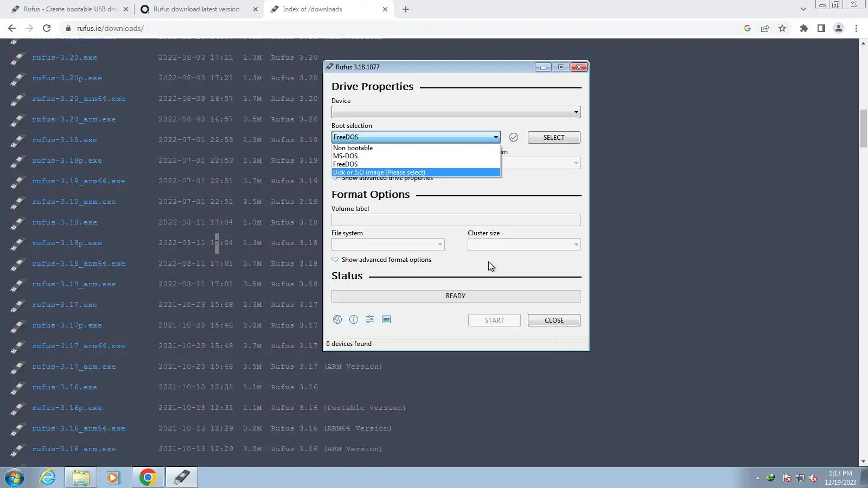Click the file icon beside rufus-3.20.exe
868x488 pixels.
pyautogui.click(x=18, y=57)
